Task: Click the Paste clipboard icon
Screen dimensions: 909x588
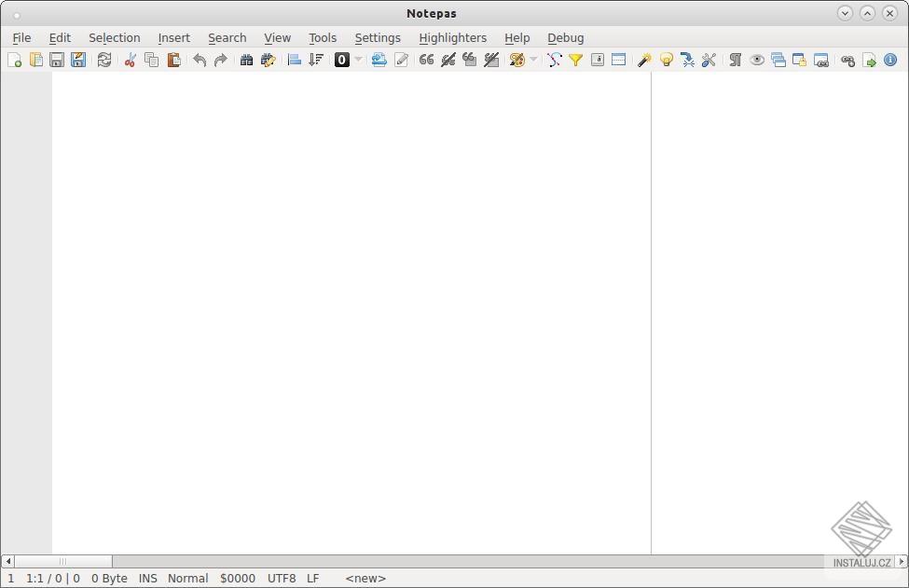Action: (x=173, y=60)
